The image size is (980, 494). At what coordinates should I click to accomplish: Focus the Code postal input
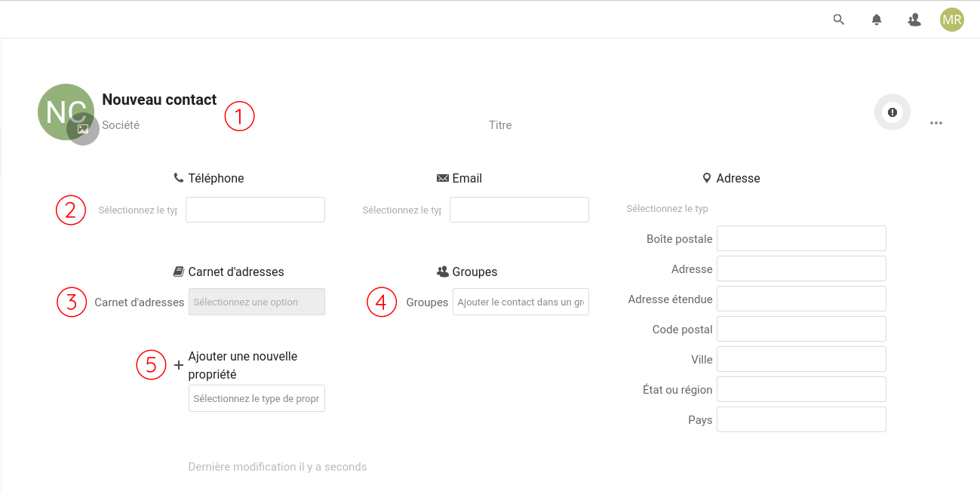coord(801,329)
